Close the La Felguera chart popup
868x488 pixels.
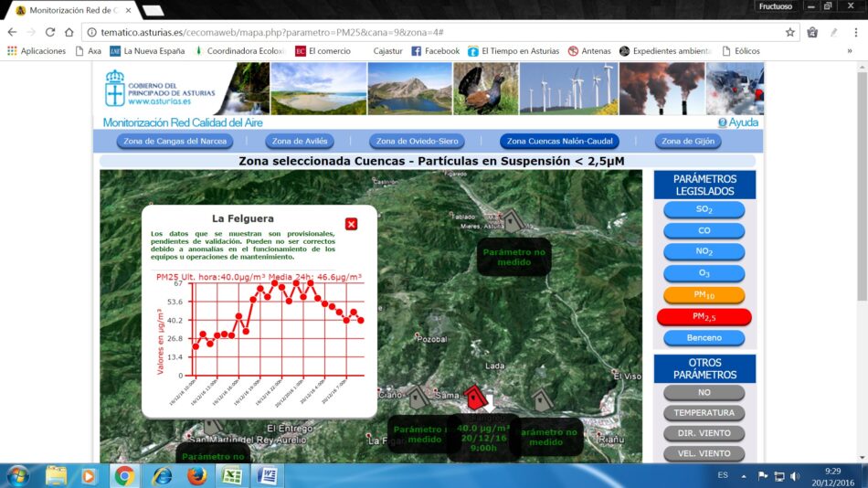pos(351,224)
